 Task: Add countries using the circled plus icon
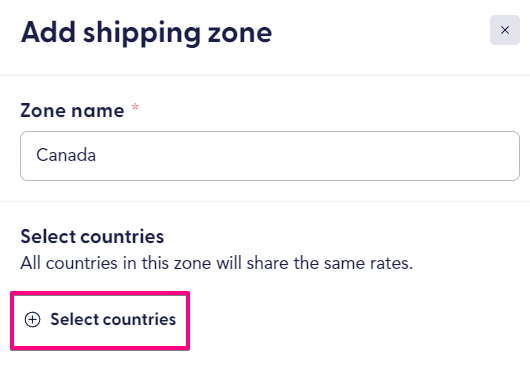point(32,319)
